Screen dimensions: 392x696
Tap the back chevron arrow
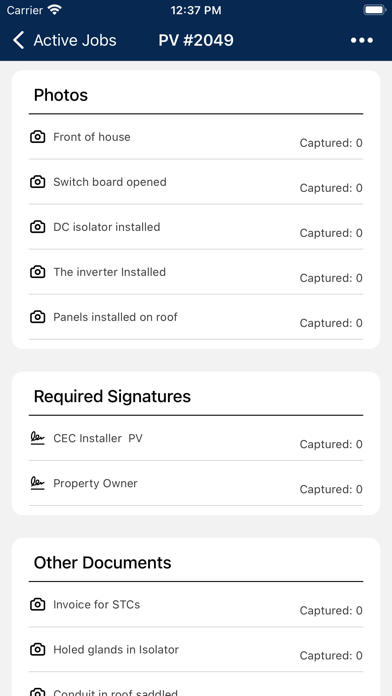(x=19, y=40)
